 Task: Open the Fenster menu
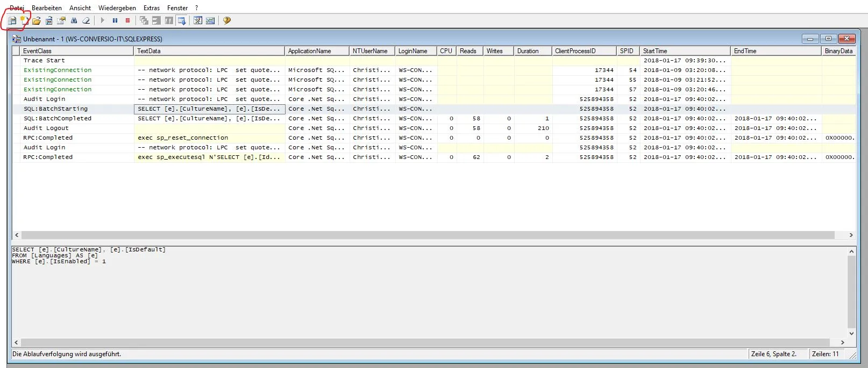click(x=177, y=8)
